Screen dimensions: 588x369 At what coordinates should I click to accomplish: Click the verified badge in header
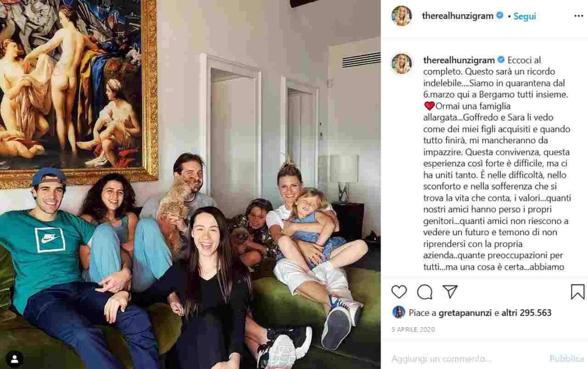coord(500,16)
